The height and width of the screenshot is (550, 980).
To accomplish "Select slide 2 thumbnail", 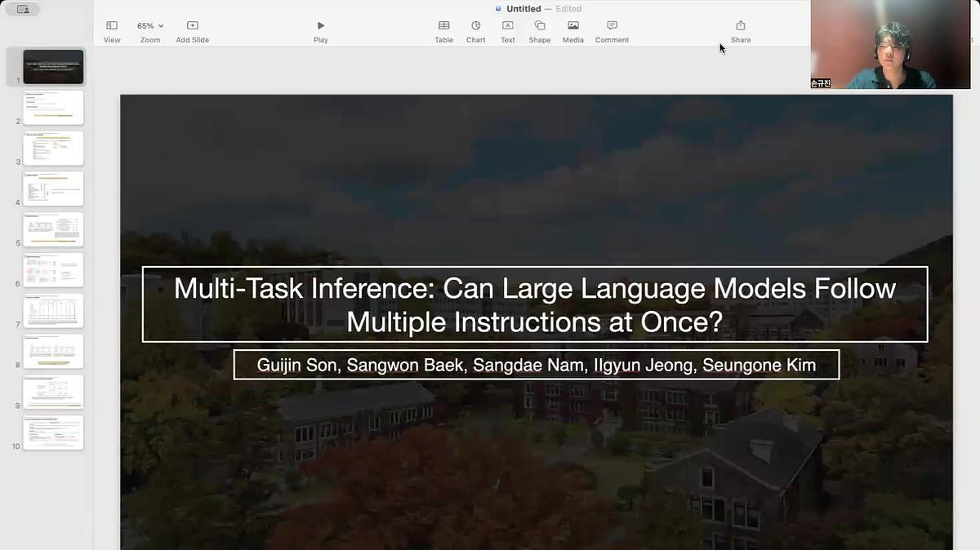I will click(53, 108).
